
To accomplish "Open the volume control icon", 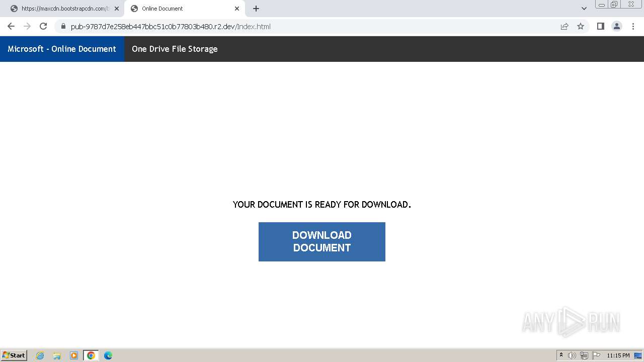I will click(x=572, y=355).
